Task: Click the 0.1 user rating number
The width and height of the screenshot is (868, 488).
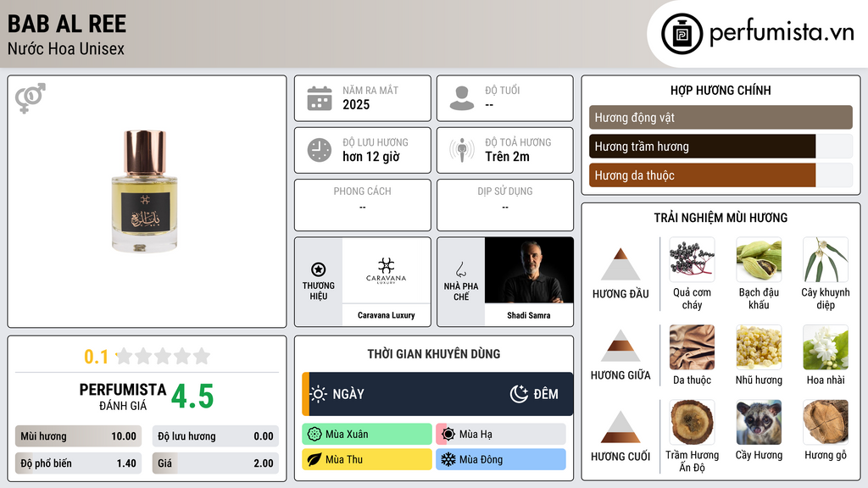Action: [x=97, y=357]
